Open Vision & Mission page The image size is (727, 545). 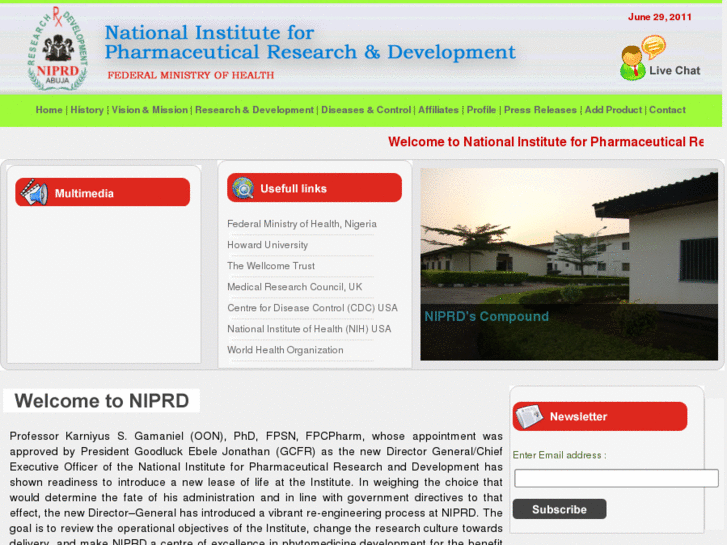coord(149,110)
